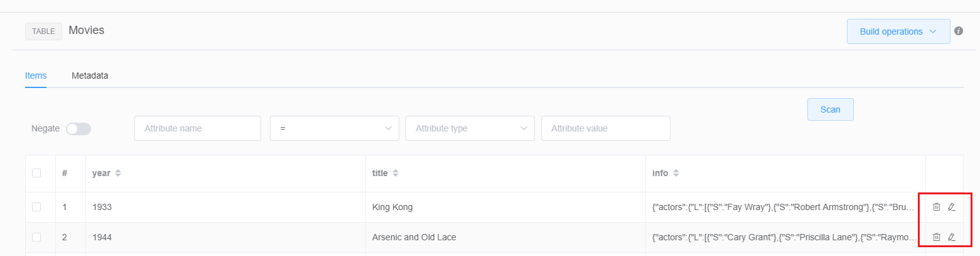
Task: Click the Attribute value input
Action: pyautogui.click(x=605, y=128)
